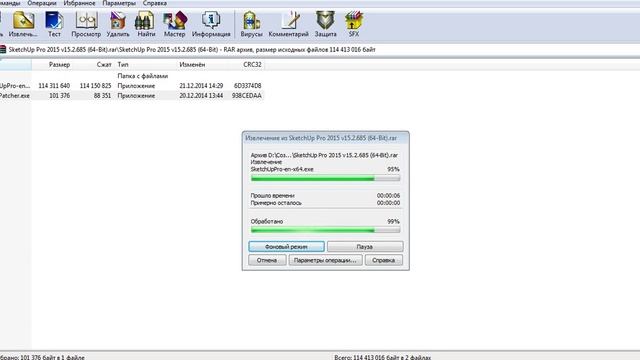This screenshot has width=640, height=360.
Task: Click packed size 88 351
Action: pyautogui.click(x=102, y=96)
